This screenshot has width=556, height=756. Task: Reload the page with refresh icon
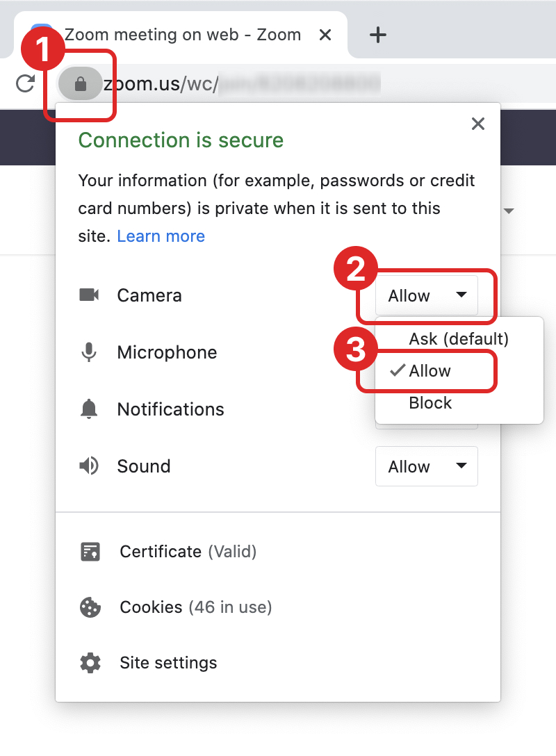(x=26, y=84)
